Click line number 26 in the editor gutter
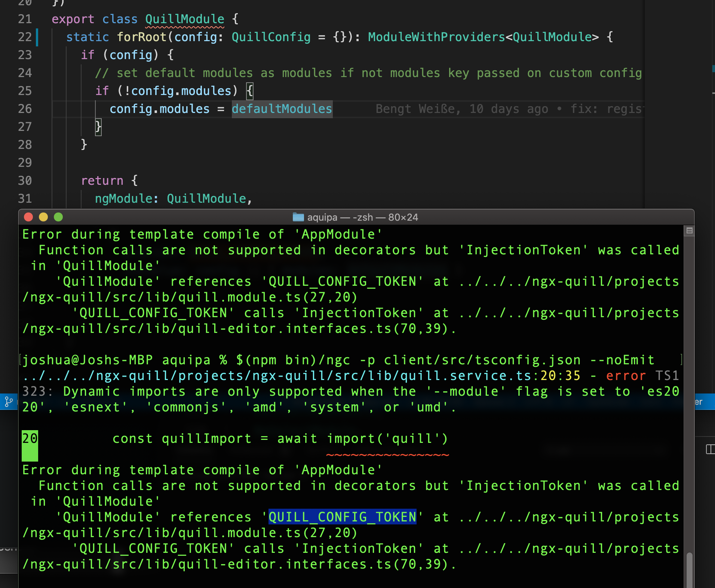Screen dimensions: 715x588 coord(25,109)
